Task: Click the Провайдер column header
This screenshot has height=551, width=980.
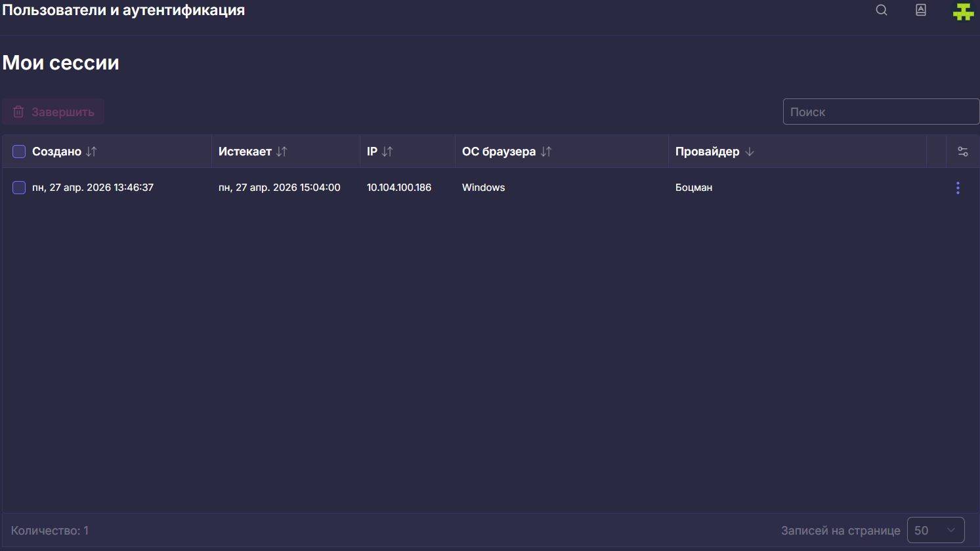Action: pyautogui.click(x=707, y=152)
